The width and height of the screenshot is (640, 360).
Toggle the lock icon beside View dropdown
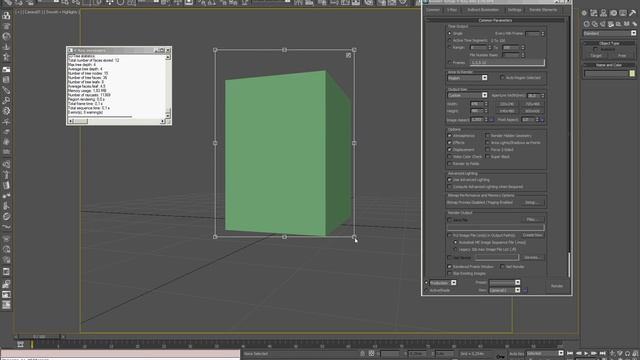[525, 290]
